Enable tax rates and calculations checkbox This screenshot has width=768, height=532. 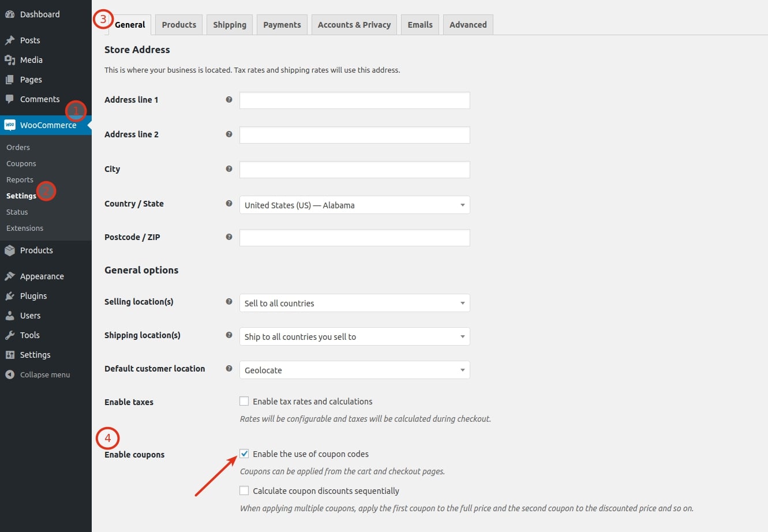point(244,402)
